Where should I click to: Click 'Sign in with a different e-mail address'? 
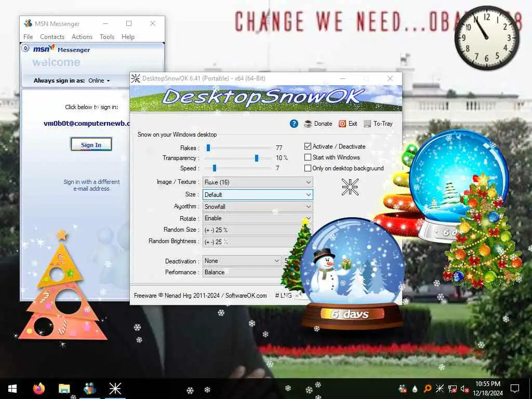(91, 185)
